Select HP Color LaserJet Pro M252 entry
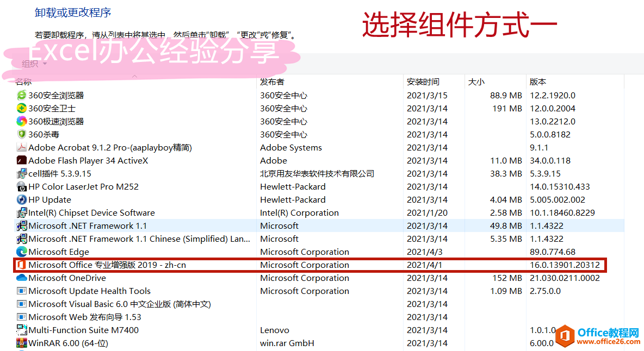Image resolution: width=644 pixels, height=351 pixels. (83, 187)
